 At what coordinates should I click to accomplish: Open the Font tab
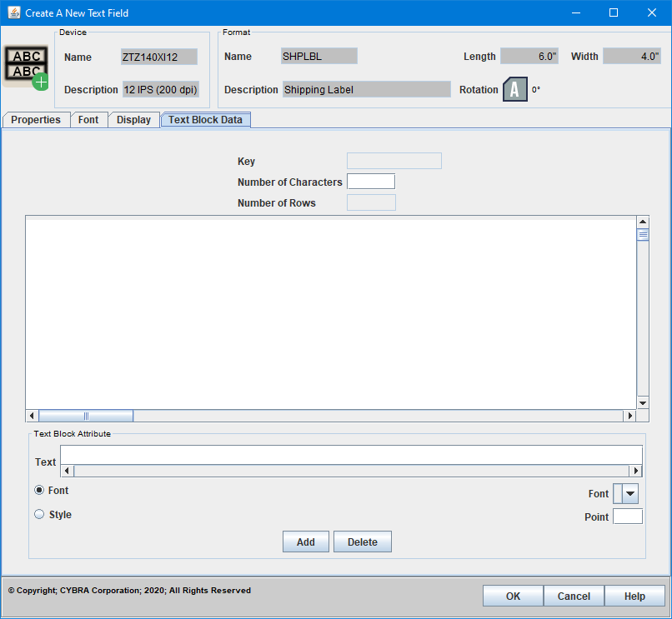[x=88, y=120]
